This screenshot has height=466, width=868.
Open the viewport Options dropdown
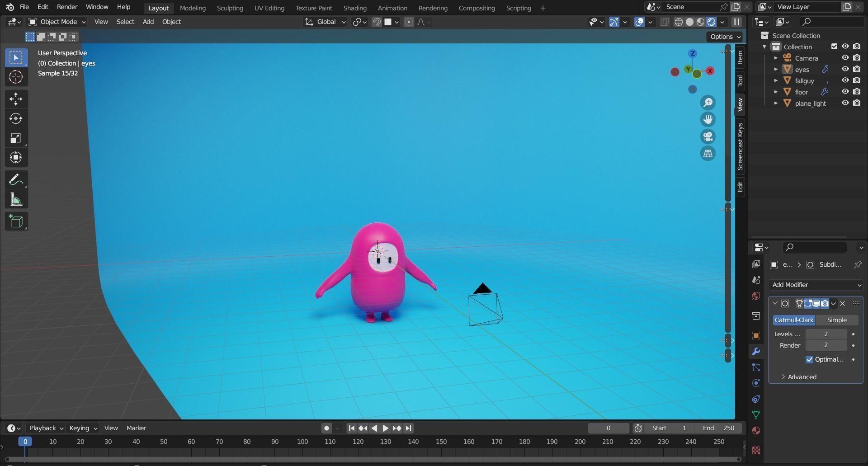pos(725,37)
